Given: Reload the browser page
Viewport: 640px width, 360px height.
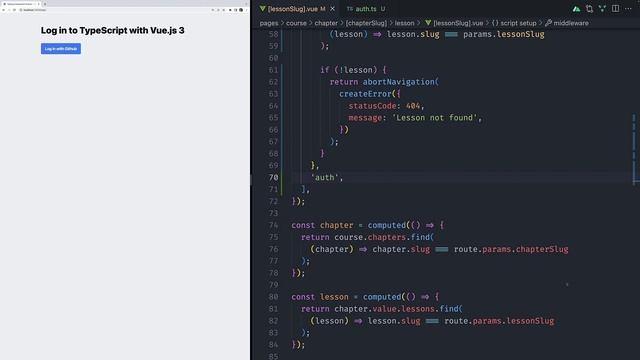Looking at the screenshot, I should pos(14,10).
